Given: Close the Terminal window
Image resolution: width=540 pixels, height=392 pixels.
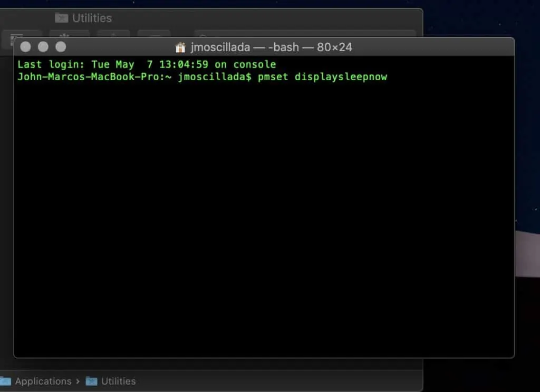Looking at the screenshot, I should pos(25,47).
